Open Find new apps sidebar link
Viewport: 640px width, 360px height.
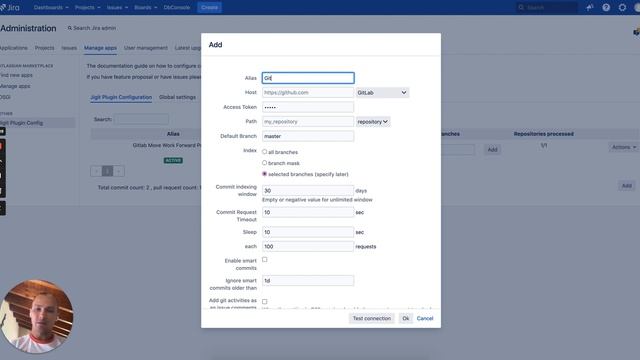16,75
